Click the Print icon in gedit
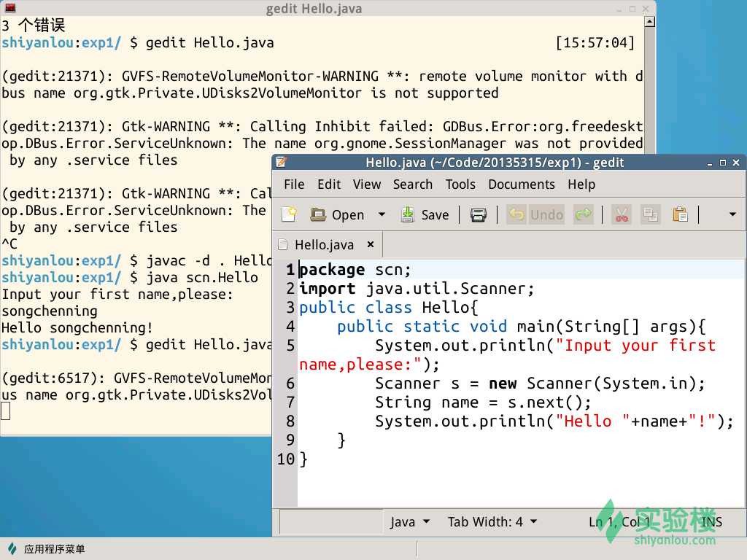This screenshot has width=747, height=560. [479, 215]
